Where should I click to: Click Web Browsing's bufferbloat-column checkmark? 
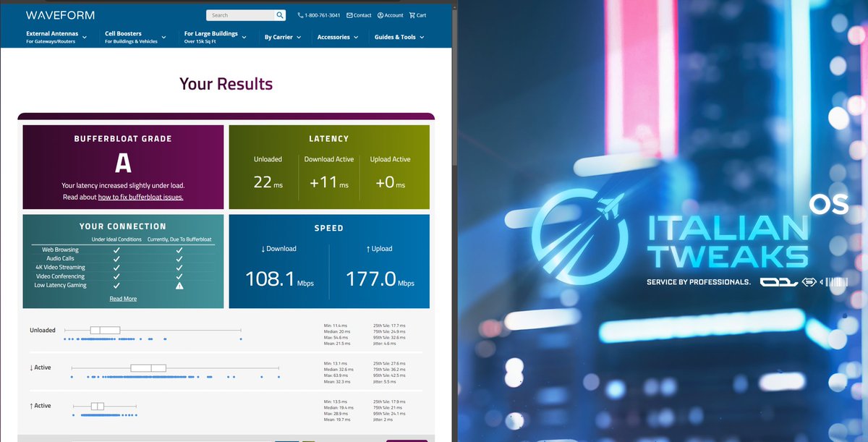point(179,250)
